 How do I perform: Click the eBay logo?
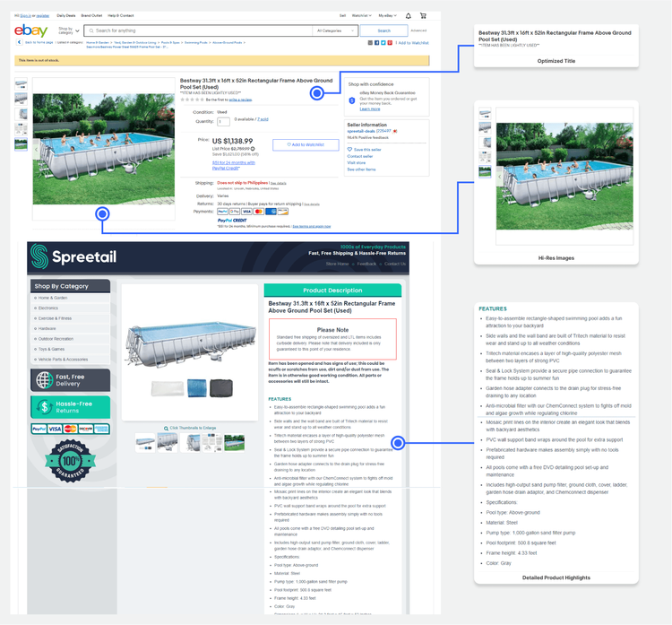pos(30,30)
